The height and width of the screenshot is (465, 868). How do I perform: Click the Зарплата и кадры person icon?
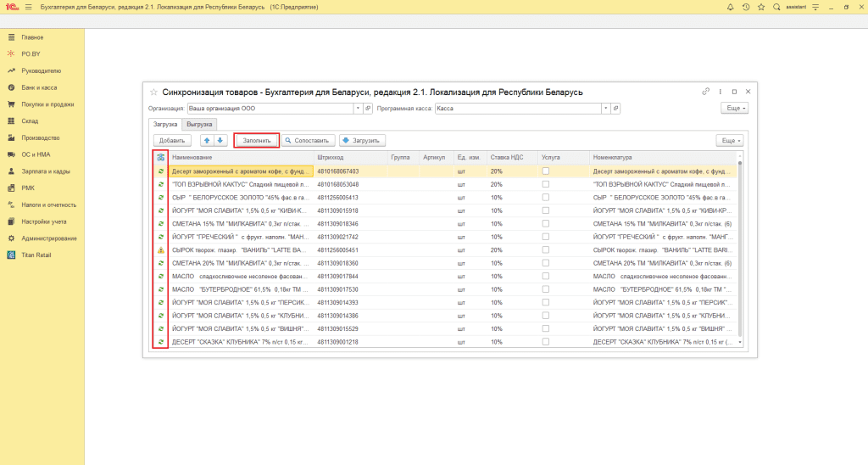tap(11, 171)
